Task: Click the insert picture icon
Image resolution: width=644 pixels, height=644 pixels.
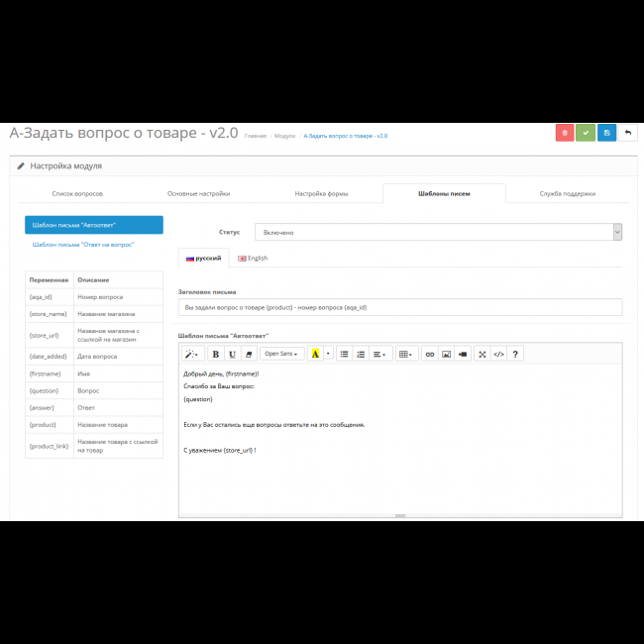Action: point(446,354)
